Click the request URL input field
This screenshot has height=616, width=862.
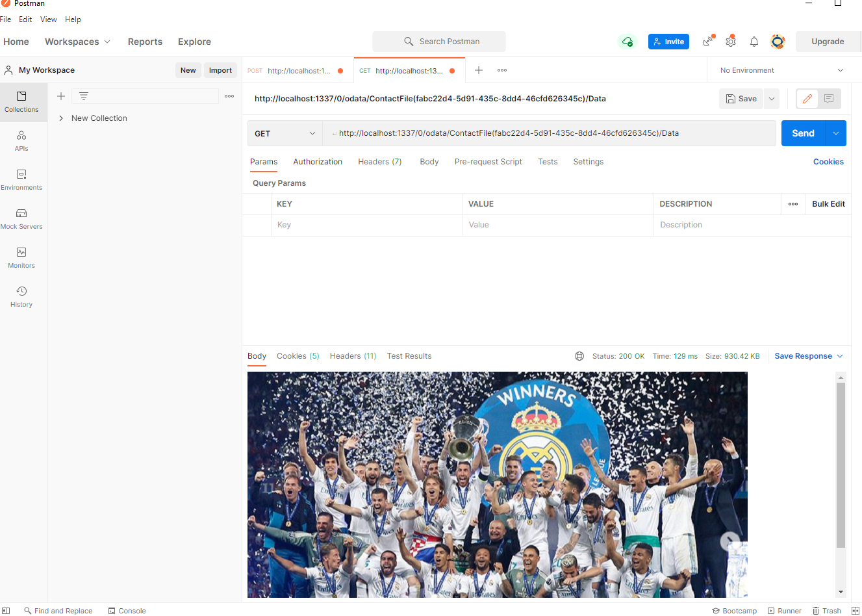[549, 133]
